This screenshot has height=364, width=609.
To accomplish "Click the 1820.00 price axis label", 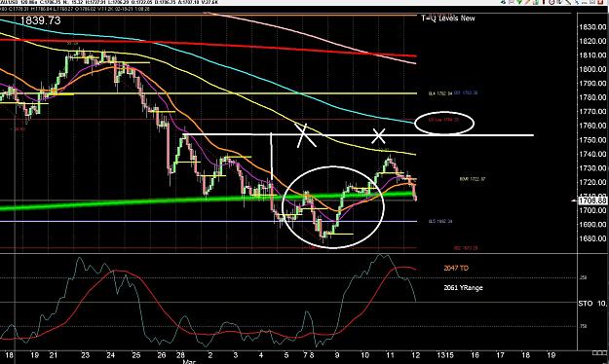I will coord(592,41).
